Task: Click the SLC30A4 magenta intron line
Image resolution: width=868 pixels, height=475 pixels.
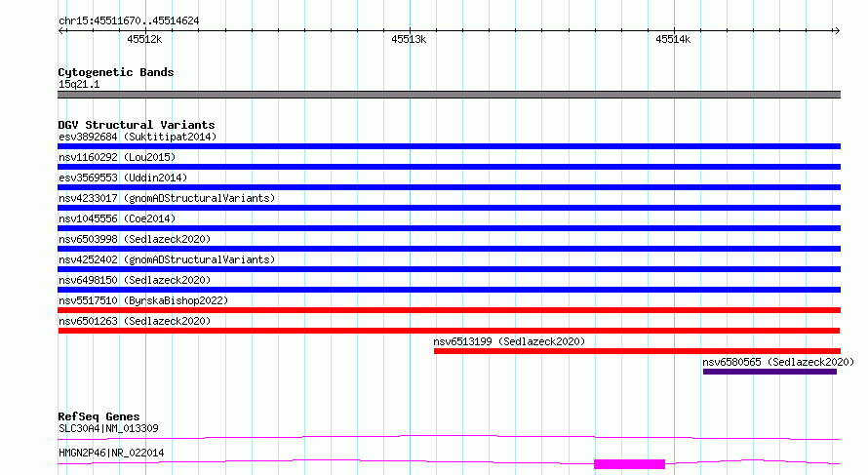Action: 449,437
